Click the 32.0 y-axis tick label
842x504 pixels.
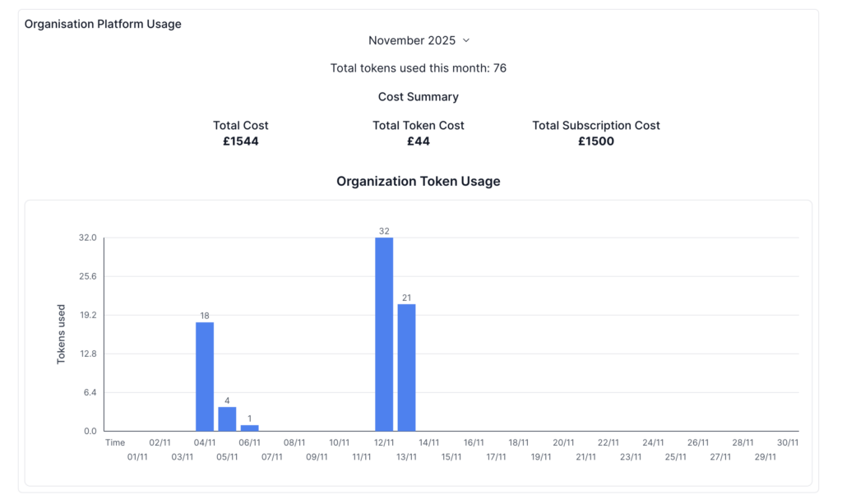[x=87, y=238]
